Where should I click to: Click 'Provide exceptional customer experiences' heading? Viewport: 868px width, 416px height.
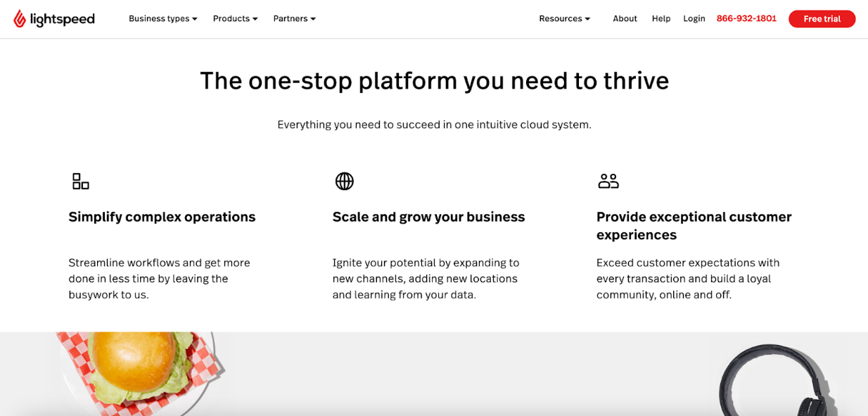click(694, 226)
